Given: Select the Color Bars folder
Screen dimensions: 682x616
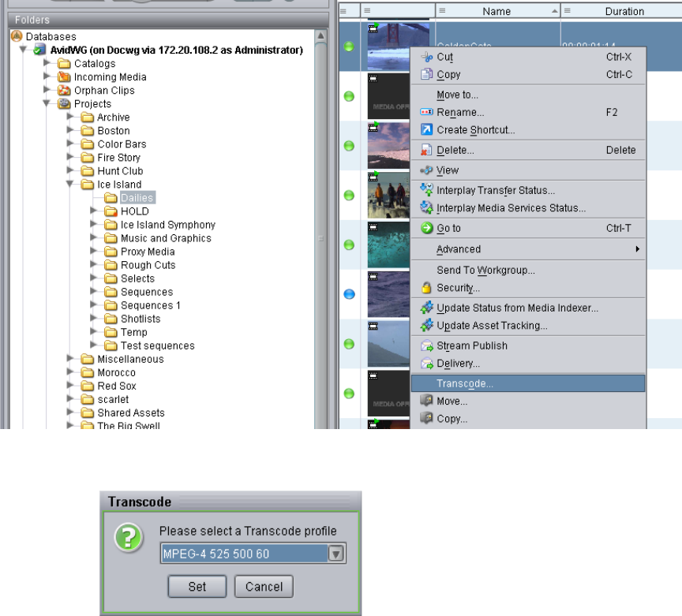Looking at the screenshot, I should (x=122, y=144).
